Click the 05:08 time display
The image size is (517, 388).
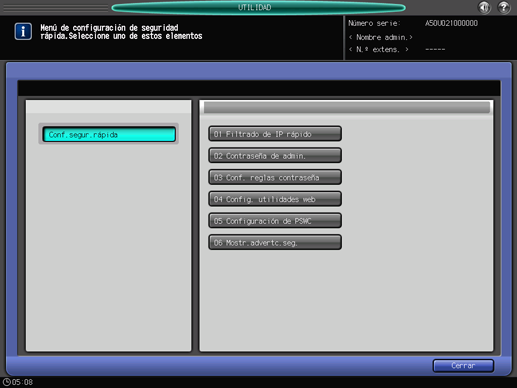coord(22,382)
